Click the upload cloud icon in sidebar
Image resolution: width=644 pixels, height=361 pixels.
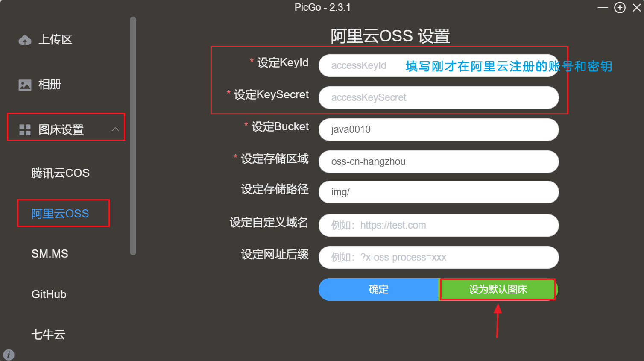pos(25,40)
